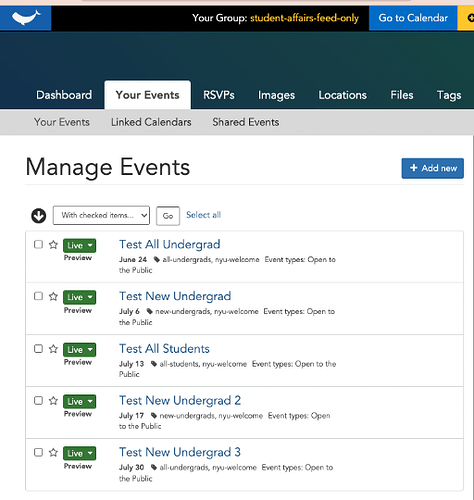Image resolution: width=474 pixels, height=500 pixels.
Task: Open the Linked Calendars sub-tab
Action: [x=151, y=122]
